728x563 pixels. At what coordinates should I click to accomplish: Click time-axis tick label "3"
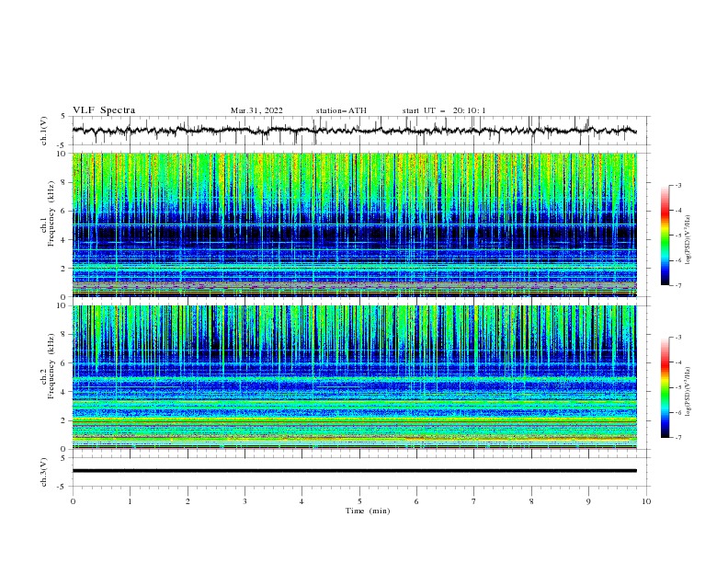[x=245, y=501]
